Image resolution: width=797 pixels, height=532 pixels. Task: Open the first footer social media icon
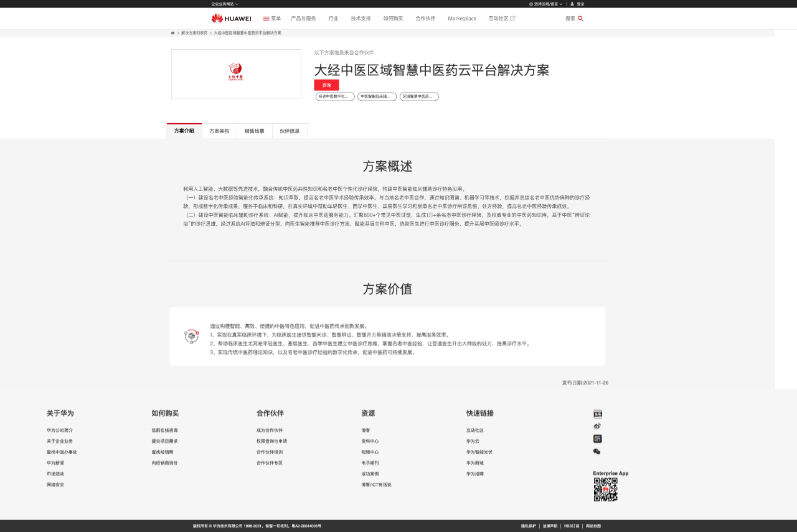point(598,414)
